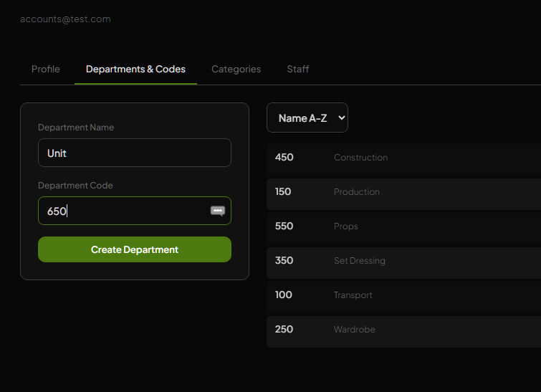Image resolution: width=541 pixels, height=392 pixels.
Task: Click the Props department row
Action: click(x=403, y=229)
